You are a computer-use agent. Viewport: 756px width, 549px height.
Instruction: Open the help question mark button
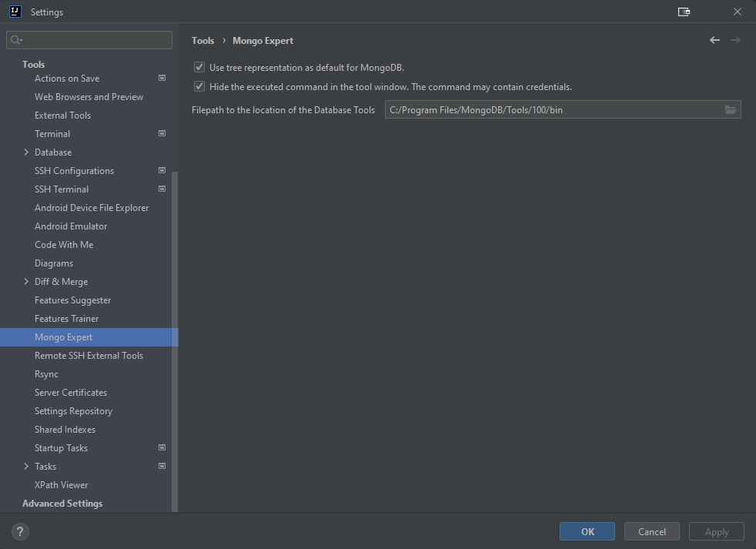pyautogui.click(x=21, y=531)
